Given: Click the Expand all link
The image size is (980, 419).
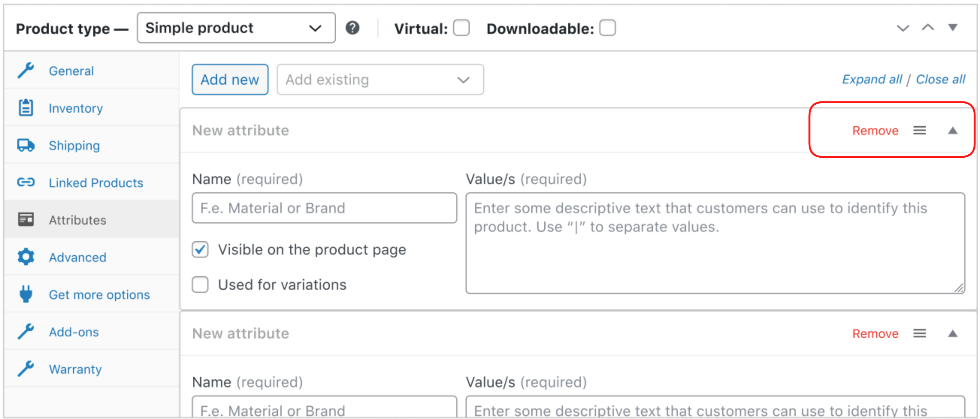Looking at the screenshot, I should tap(871, 80).
